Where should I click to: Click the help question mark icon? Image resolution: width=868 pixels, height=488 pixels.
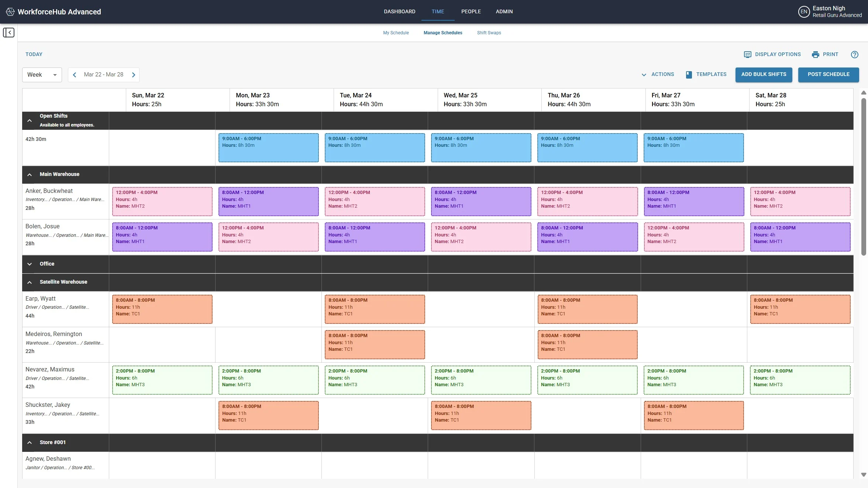[x=854, y=55]
